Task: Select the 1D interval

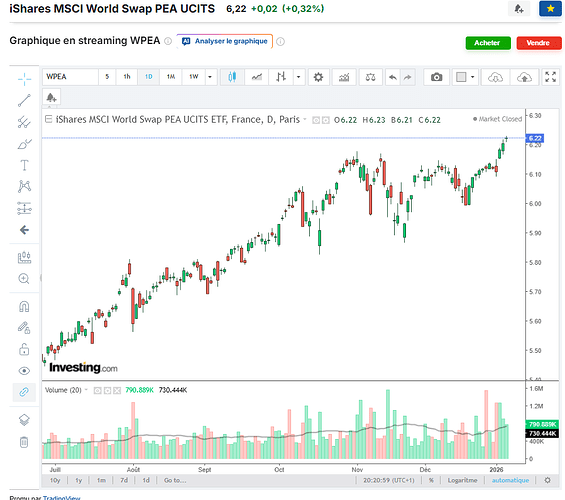Action: click(x=148, y=77)
